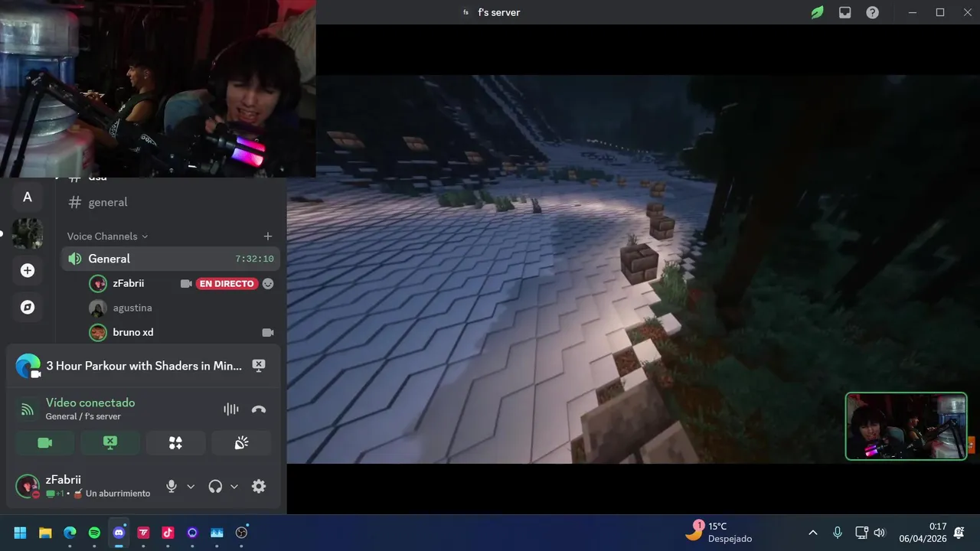This screenshot has width=980, height=551.
Task: Open the Discord inbox icon
Action: click(844, 12)
